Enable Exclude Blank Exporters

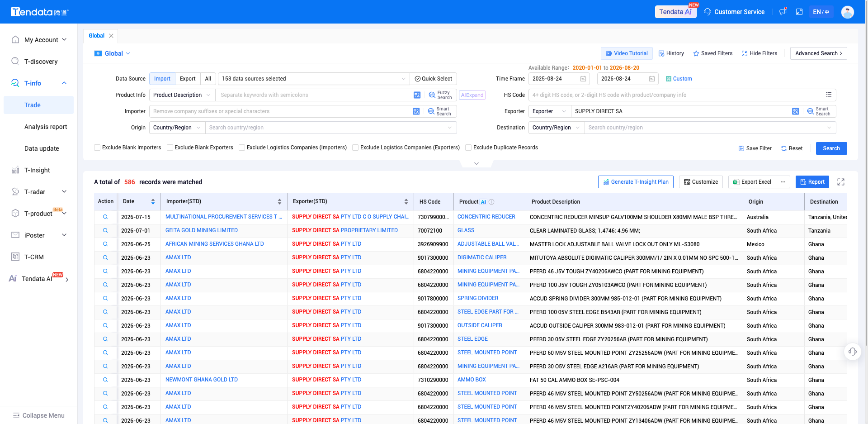(x=170, y=148)
